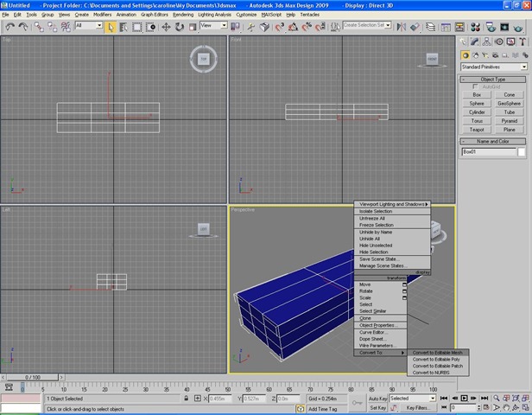The image size is (532, 415).
Task: Click the Mirror tool icon
Action: tap(402, 27)
